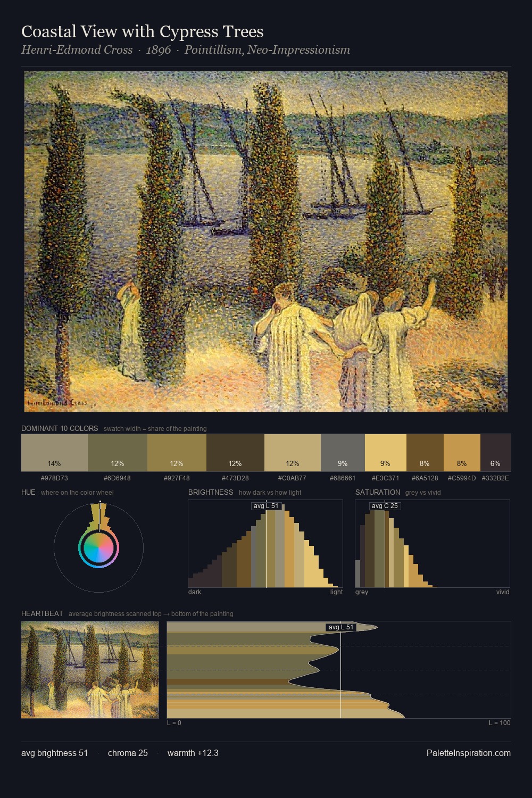Click the SATURATION section label
The width and height of the screenshot is (532, 798).
pos(378,492)
